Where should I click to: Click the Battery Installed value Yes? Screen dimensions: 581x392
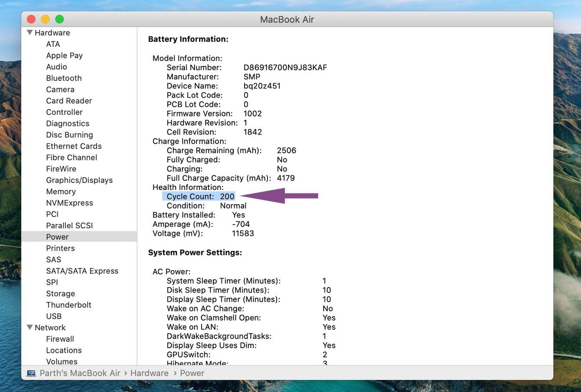point(239,215)
